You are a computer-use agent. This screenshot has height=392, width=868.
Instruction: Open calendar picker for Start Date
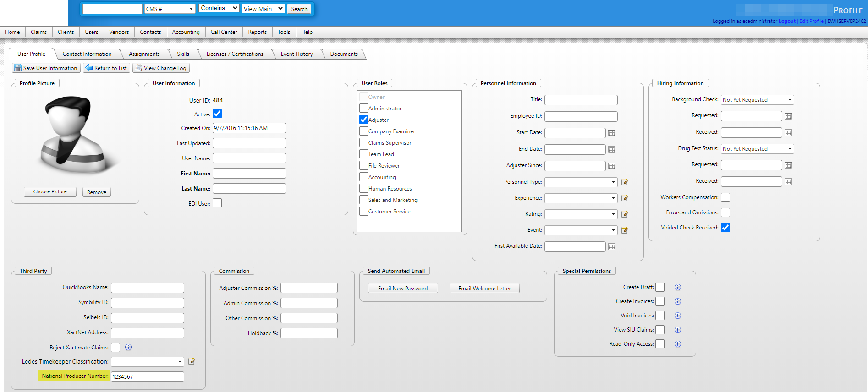[611, 133]
